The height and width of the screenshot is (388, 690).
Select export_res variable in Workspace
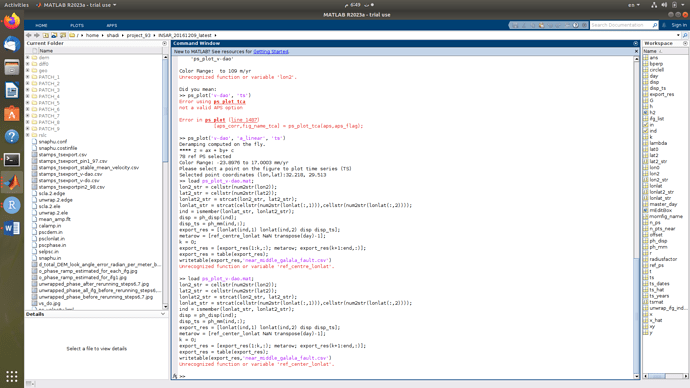pyautogui.click(x=661, y=94)
